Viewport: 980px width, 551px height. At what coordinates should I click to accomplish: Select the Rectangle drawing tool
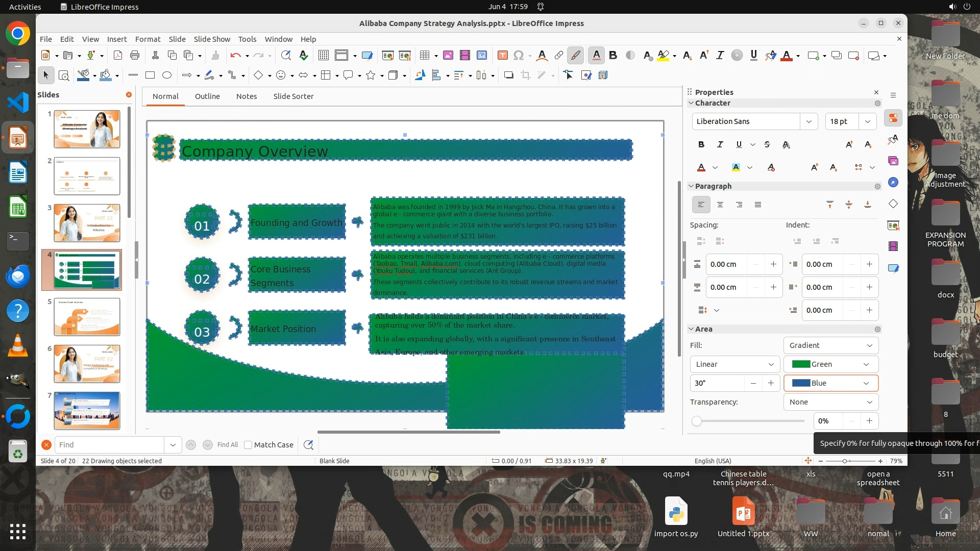point(150,76)
